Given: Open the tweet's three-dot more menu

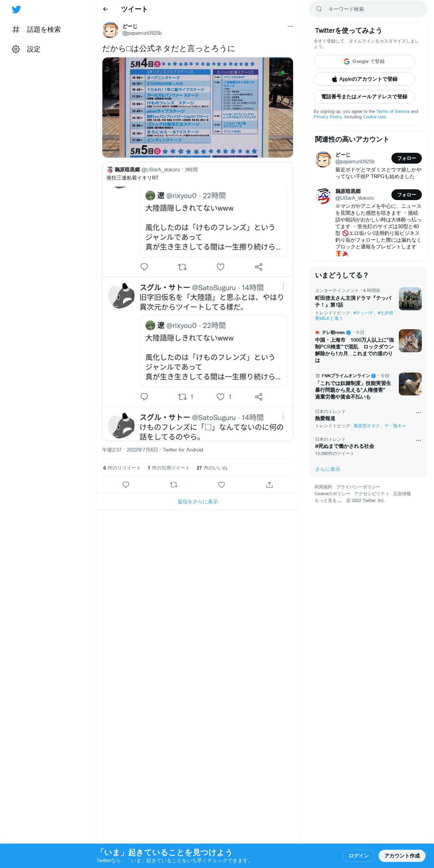Looking at the screenshot, I should [x=290, y=26].
